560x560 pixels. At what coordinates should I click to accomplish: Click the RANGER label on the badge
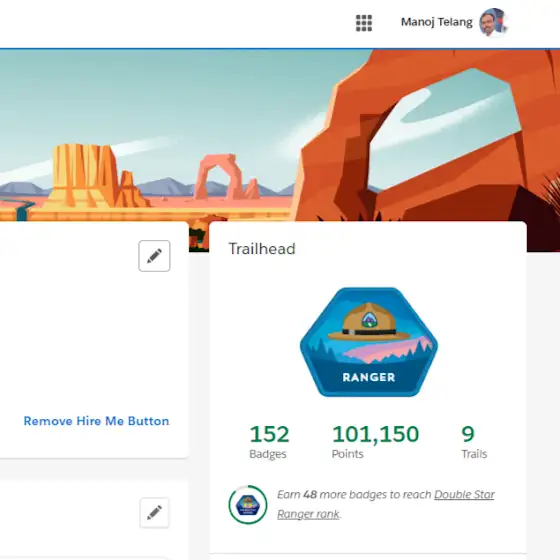pyautogui.click(x=369, y=377)
